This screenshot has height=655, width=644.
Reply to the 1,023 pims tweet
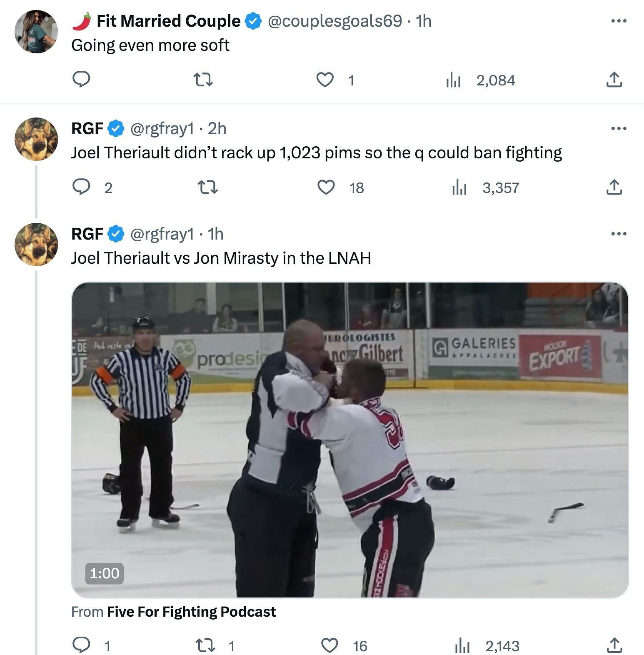(x=81, y=187)
